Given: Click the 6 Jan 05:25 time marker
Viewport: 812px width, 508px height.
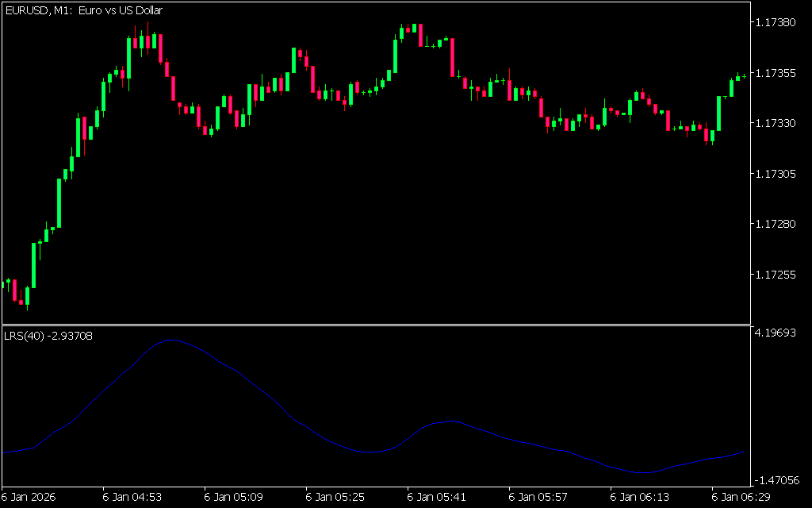Looking at the screenshot, I should [335, 497].
